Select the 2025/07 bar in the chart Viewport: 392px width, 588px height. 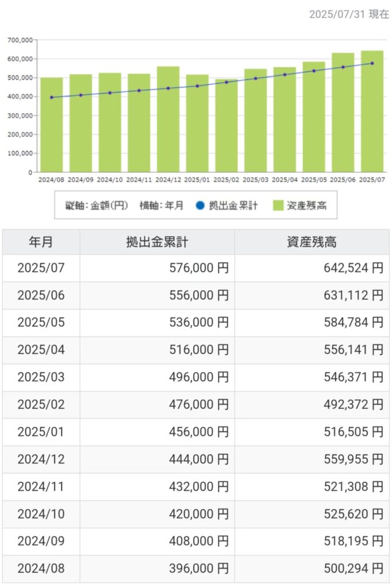click(372, 111)
